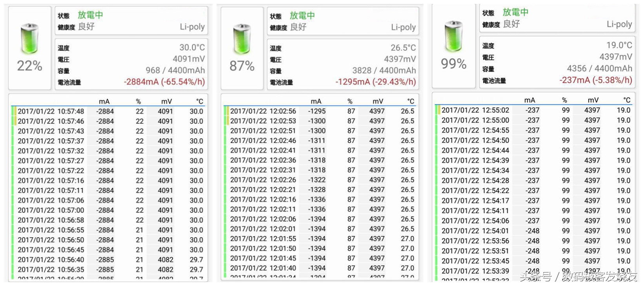Select the log row 2017/01/22 12:02:31
644x286 pixels.
click(320, 170)
